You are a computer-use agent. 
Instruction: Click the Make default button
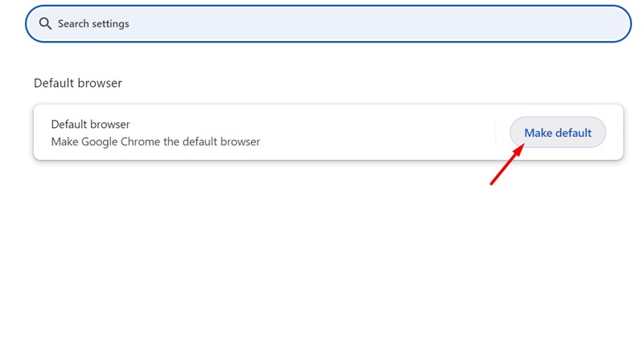tap(558, 133)
